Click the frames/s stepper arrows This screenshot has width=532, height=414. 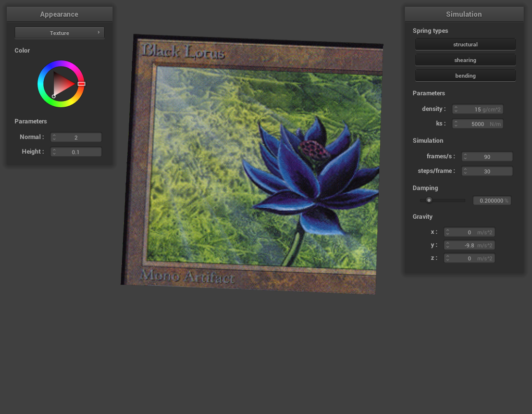[465, 157]
